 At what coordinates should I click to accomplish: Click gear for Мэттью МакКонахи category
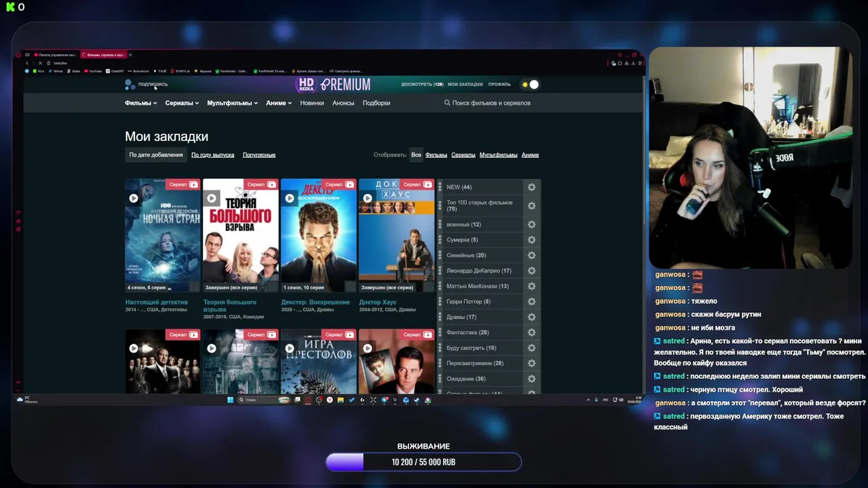532,286
